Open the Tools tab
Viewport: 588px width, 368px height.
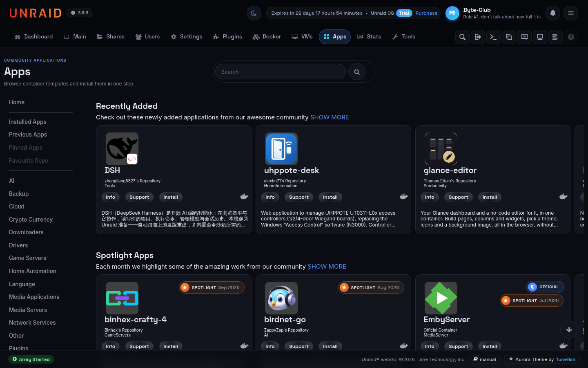coord(403,37)
